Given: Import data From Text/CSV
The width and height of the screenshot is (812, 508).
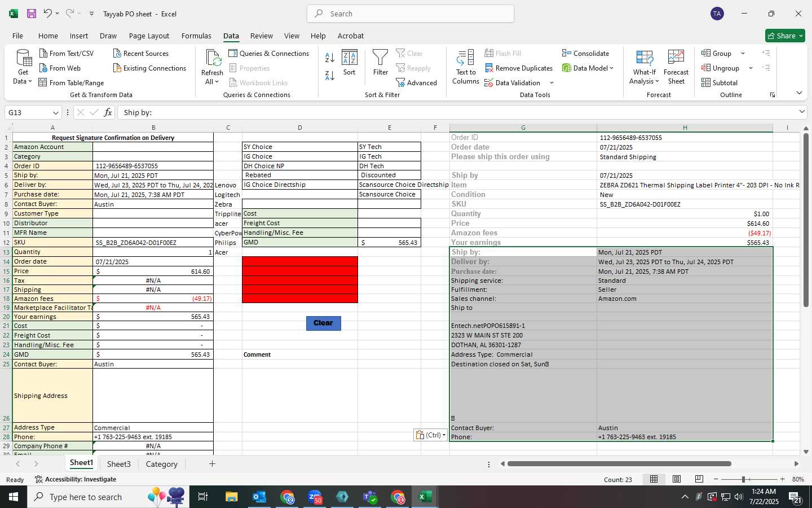Looking at the screenshot, I should (67, 53).
